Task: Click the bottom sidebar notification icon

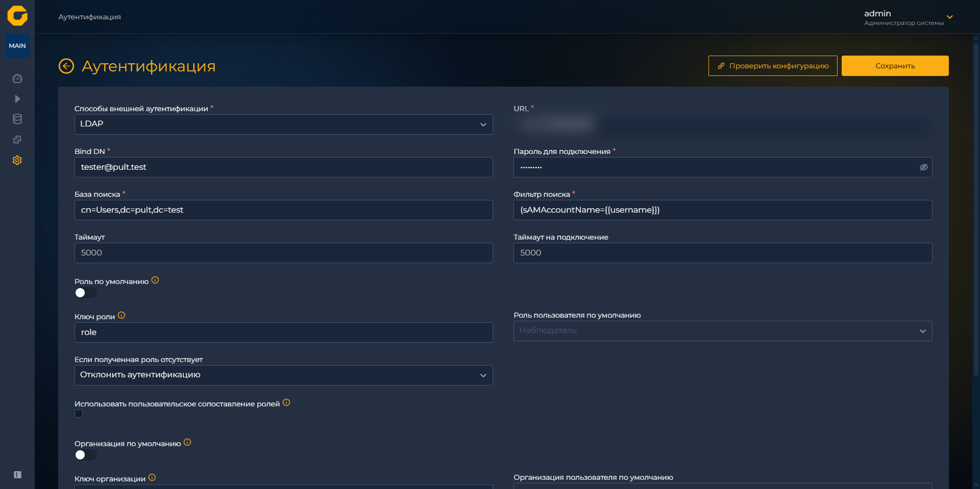Action: pyautogui.click(x=17, y=475)
